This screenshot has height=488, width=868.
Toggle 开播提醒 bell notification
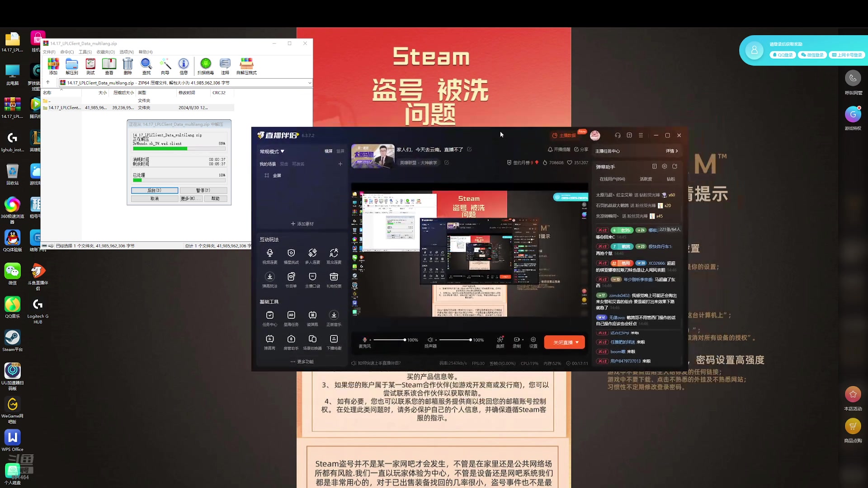tap(559, 150)
